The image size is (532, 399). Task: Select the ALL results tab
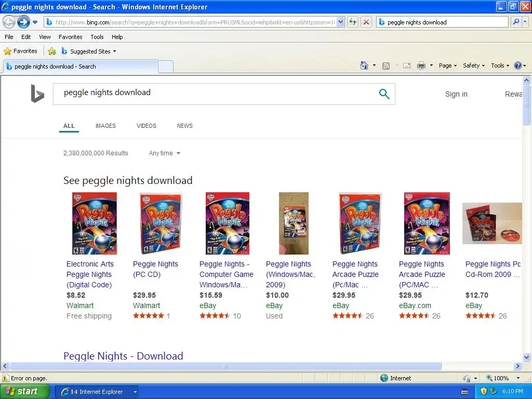pos(69,126)
